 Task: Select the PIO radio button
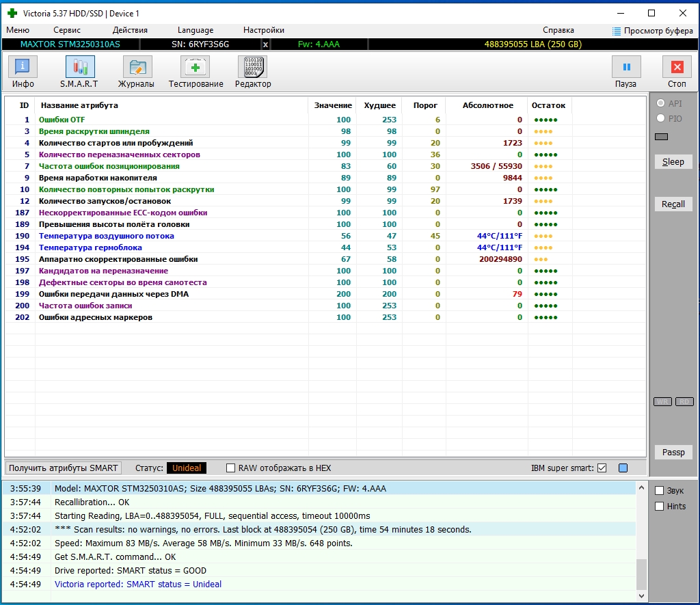660,118
